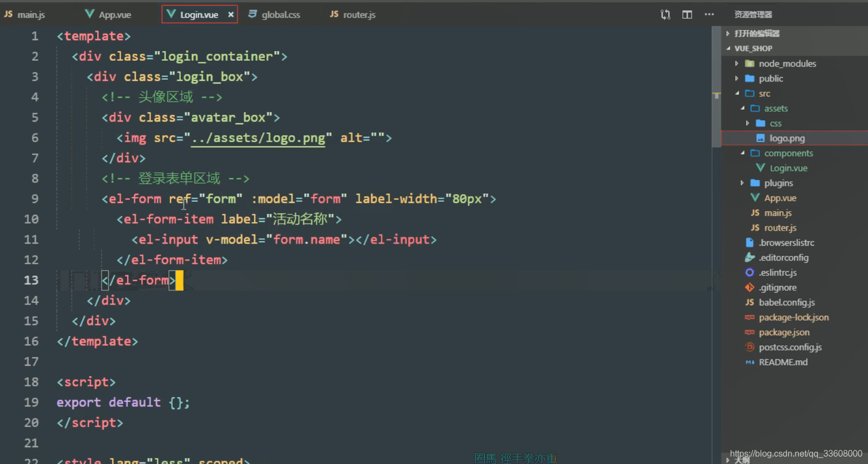The width and height of the screenshot is (868, 464).
Task: Place cursor on 'export default {};' line
Action: (123, 402)
